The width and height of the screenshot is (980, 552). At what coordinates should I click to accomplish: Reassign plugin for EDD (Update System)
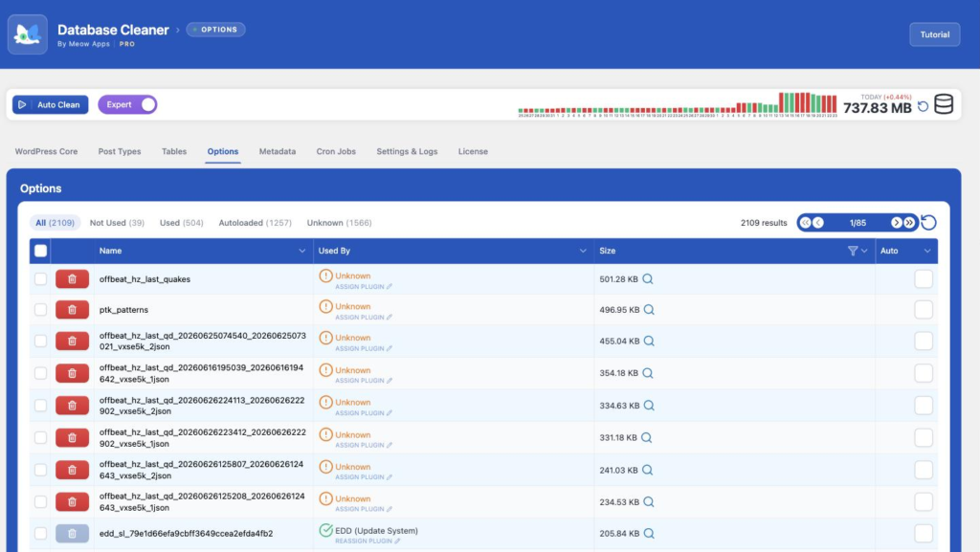(367, 541)
